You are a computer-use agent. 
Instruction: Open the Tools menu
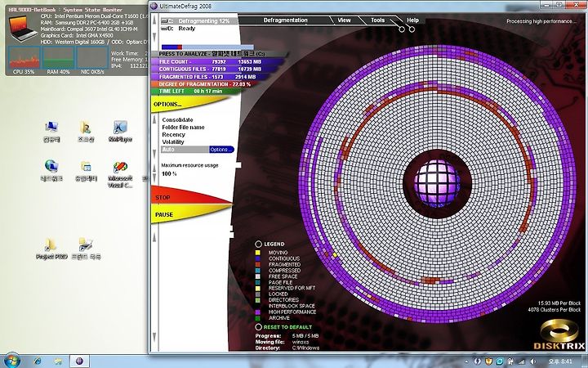click(377, 20)
